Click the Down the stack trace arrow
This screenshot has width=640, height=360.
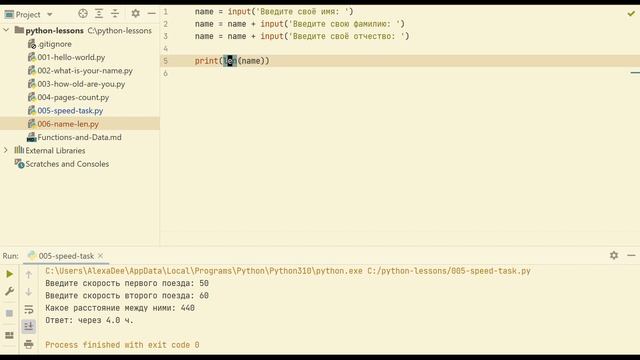[x=29, y=292]
